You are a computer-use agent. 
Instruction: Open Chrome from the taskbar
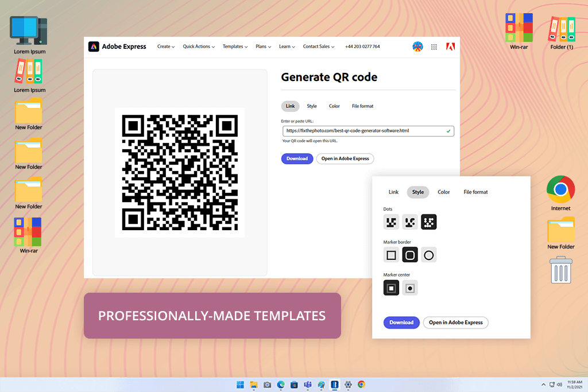click(362, 385)
